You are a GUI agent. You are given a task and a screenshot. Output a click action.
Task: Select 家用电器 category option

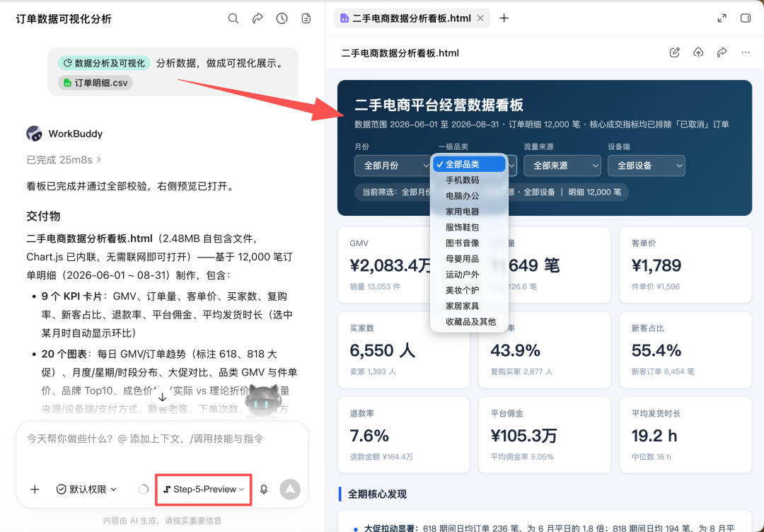[469, 212]
